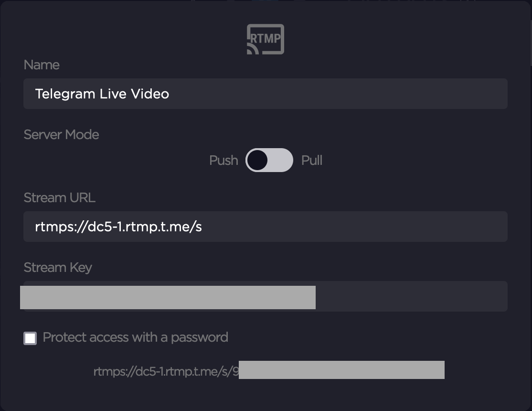
Task: Click the empty right side of Stream Key field
Action: pyautogui.click(x=411, y=297)
